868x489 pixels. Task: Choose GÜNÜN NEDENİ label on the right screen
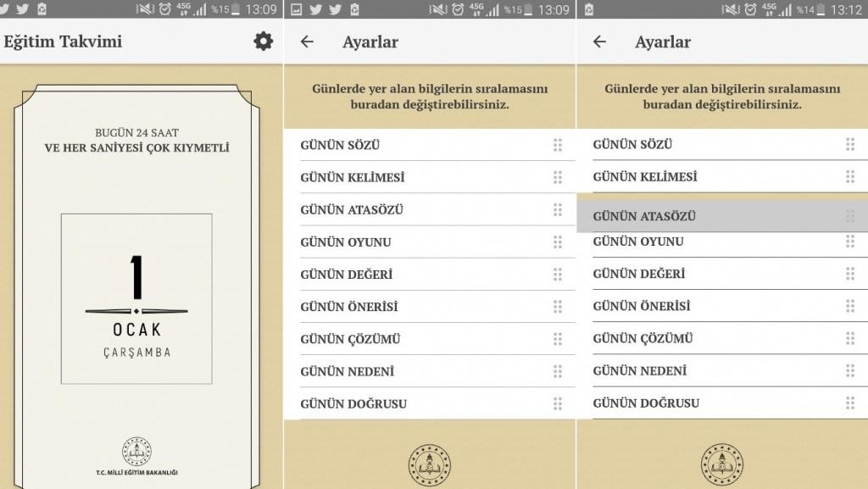click(639, 371)
